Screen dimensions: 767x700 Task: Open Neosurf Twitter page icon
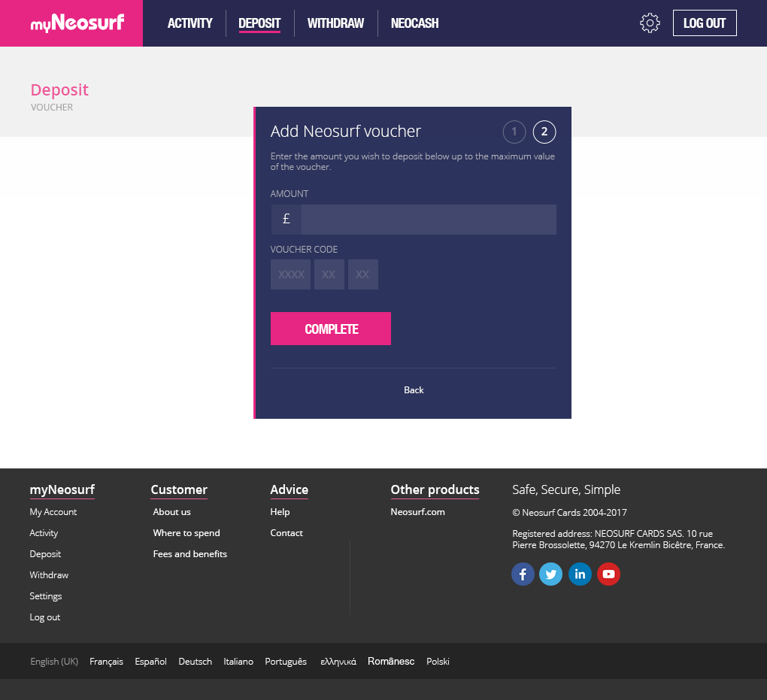tap(550, 574)
